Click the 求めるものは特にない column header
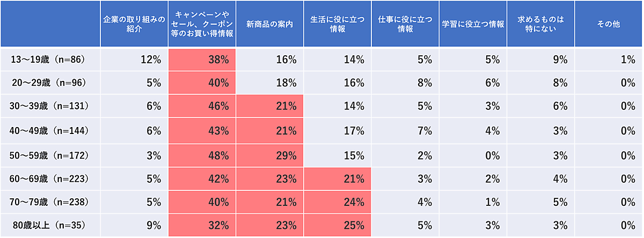Image resolution: width=644 pixels, height=238 pixels. (x=540, y=25)
